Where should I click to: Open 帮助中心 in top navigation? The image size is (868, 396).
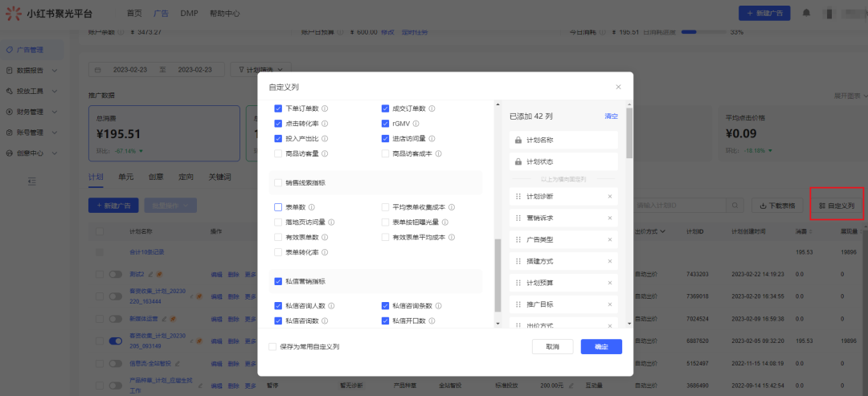coord(225,14)
